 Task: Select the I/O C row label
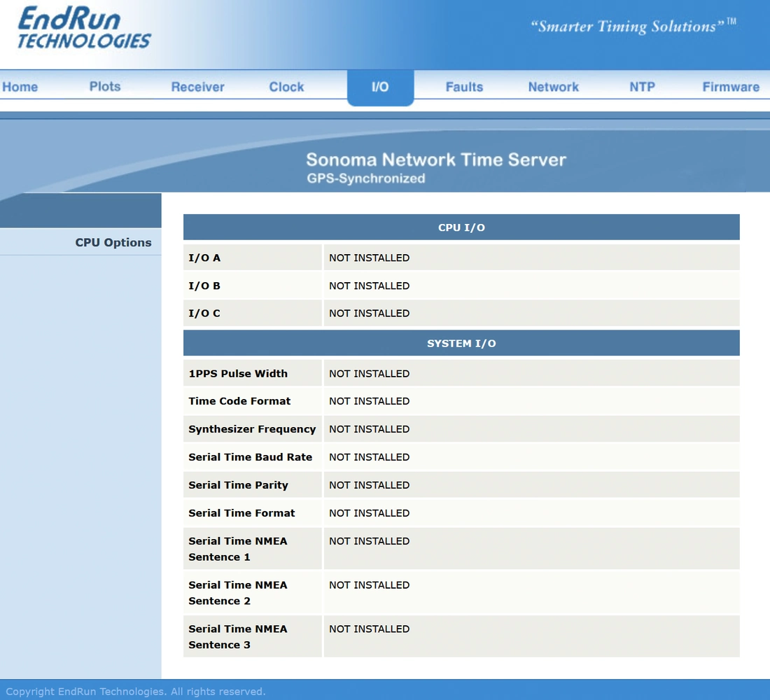tap(204, 313)
